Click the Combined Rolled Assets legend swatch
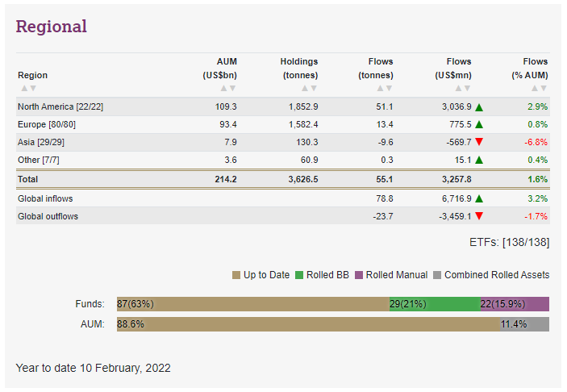This screenshot has height=392, width=567. [x=438, y=275]
